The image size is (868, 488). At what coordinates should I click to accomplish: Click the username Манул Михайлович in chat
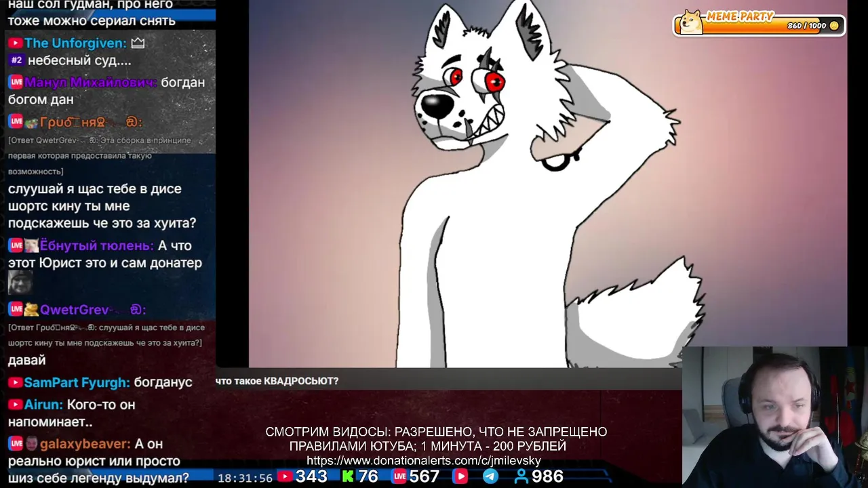click(91, 82)
